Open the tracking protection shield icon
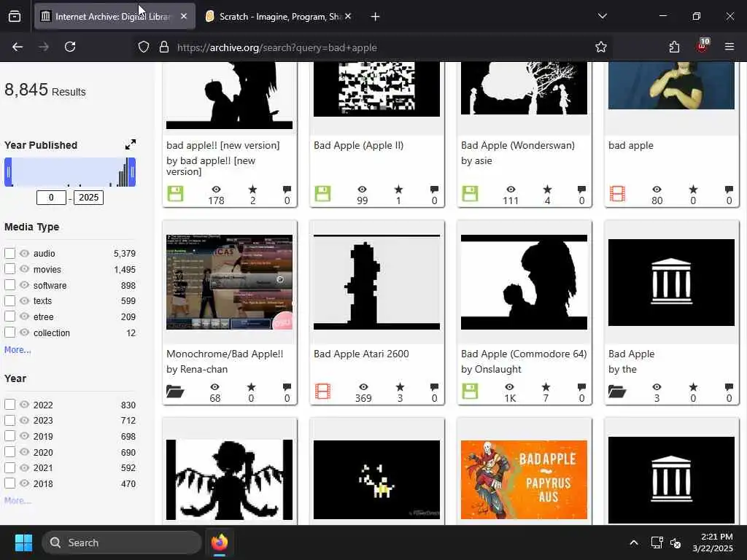This screenshot has height=560, width=747. coord(144,47)
